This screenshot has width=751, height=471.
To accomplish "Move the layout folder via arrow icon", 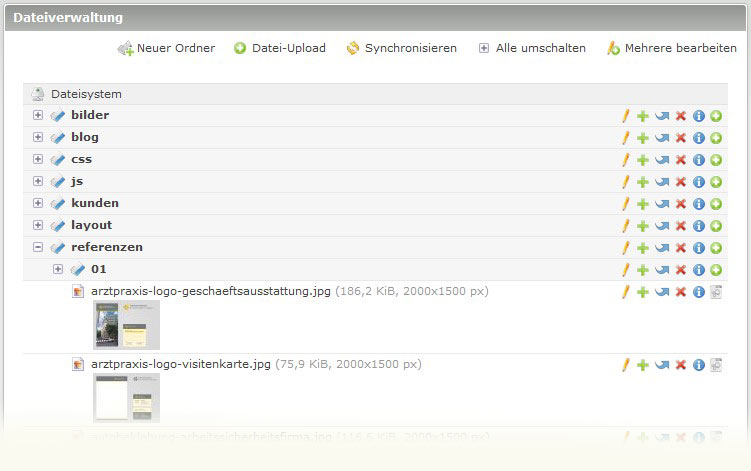I will pyautogui.click(x=662, y=226).
